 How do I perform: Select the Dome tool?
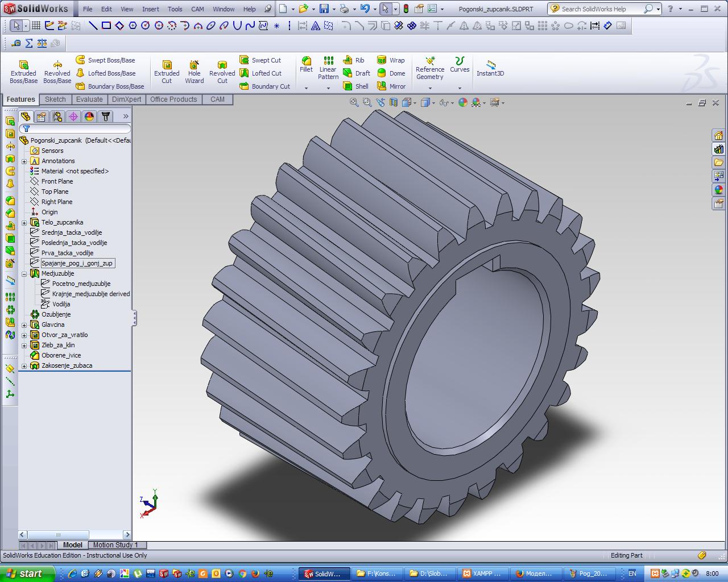(391, 73)
